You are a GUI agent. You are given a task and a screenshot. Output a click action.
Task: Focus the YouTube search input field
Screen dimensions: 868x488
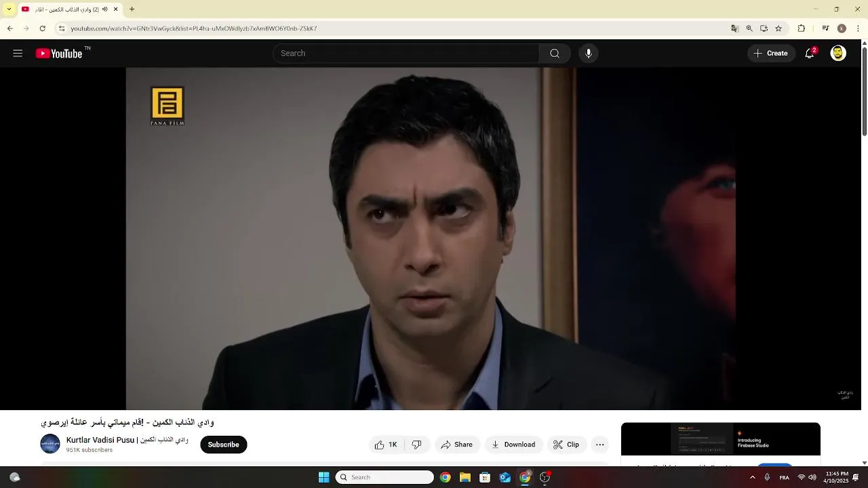pos(406,54)
